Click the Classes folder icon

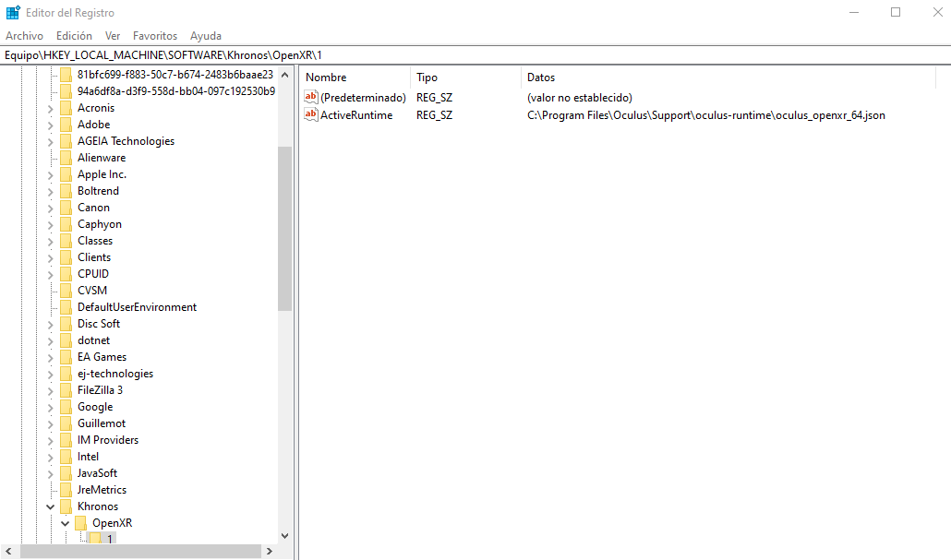(66, 241)
